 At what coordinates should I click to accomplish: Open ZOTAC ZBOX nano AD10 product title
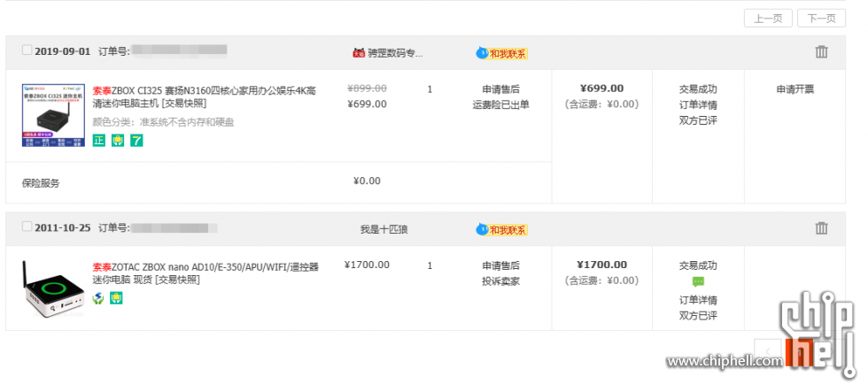205,273
